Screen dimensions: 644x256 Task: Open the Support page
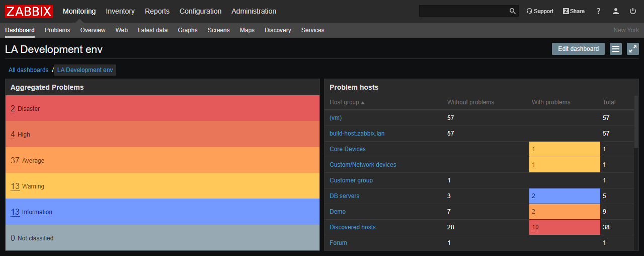click(540, 11)
